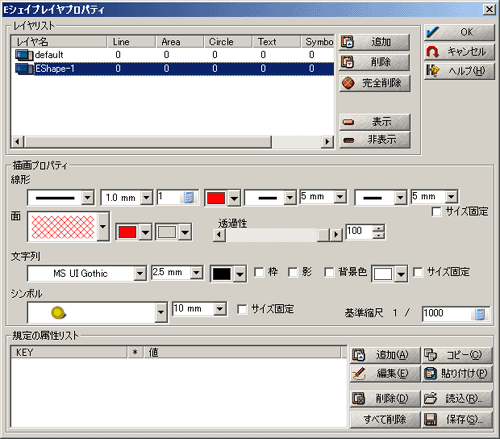The image size is (500, 439).
Task: Click the 貼り付け(P) paste icon button
Action: click(x=457, y=374)
